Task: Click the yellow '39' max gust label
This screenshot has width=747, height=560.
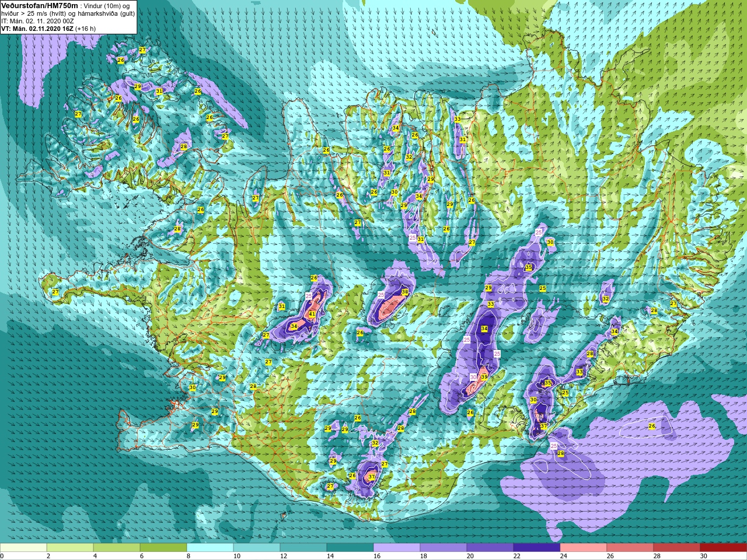Action: click(x=484, y=377)
